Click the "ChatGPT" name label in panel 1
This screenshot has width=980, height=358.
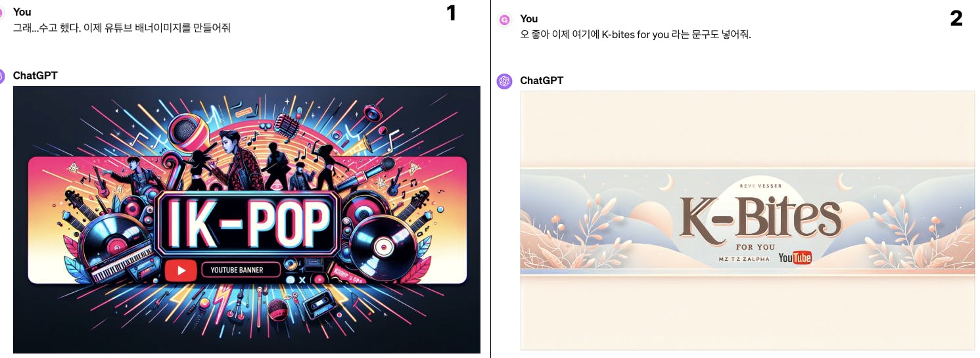coord(35,76)
